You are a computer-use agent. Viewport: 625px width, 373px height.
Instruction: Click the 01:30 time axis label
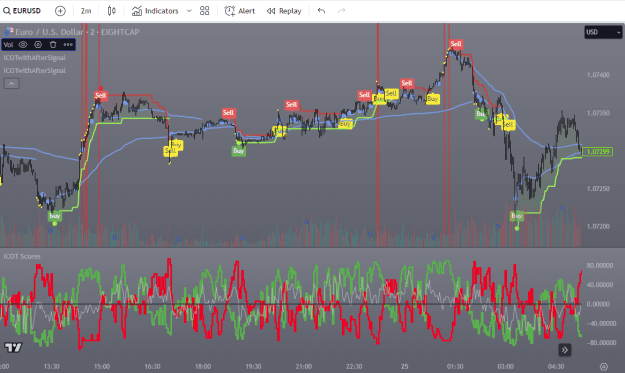coord(455,367)
